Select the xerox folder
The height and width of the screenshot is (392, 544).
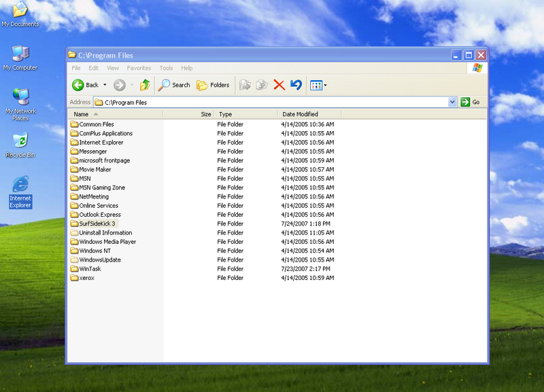(x=82, y=278)
